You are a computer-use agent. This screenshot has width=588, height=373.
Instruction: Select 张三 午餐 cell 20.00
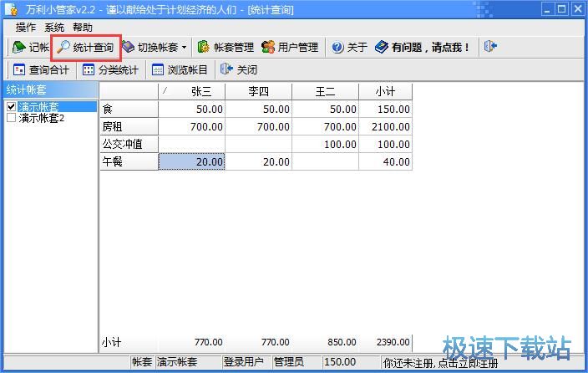(191, 161)
